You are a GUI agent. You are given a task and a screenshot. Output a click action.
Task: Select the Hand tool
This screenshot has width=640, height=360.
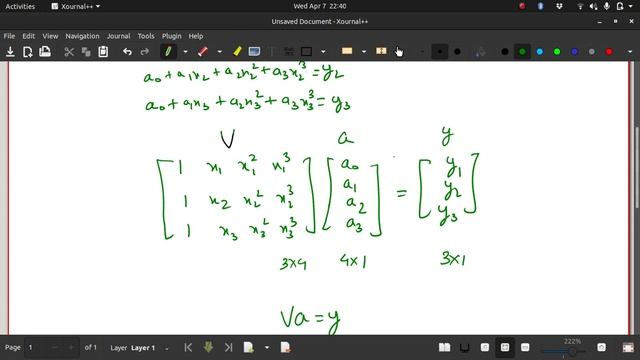coord(399,52)
